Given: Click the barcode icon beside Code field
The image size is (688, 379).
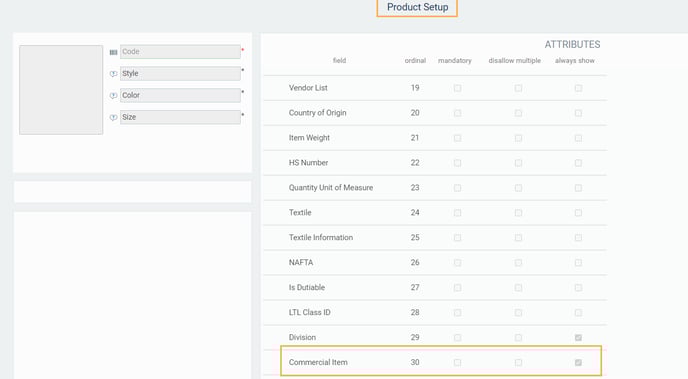Looking at the screenshot, I should pos(113,52).
